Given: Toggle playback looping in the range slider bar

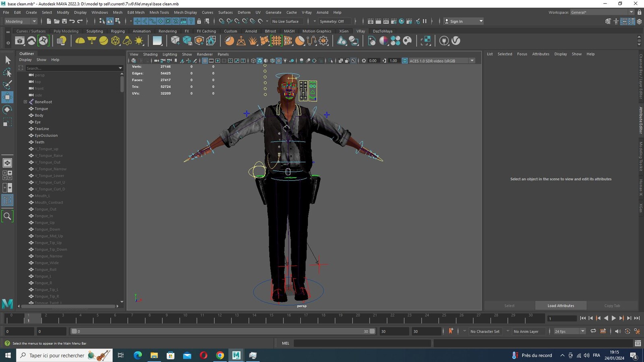Looking at the screenshot, I should pyautogui.click(x=593, y=331).
